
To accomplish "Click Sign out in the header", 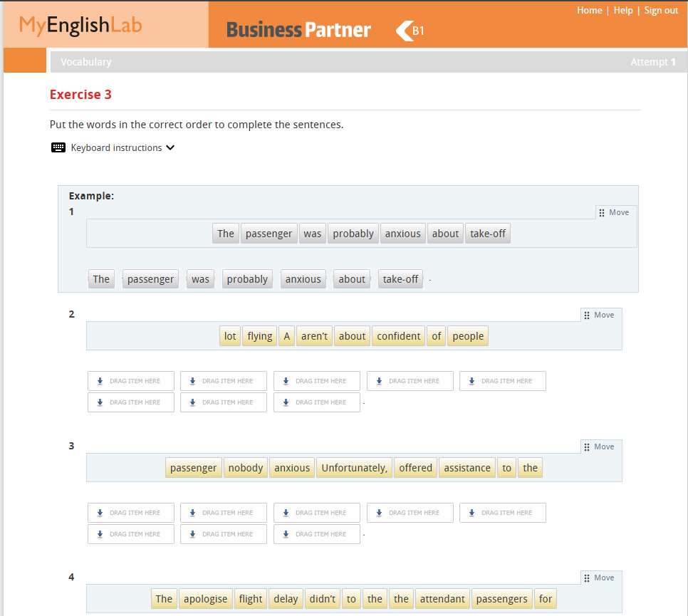I will click(661, 11).
